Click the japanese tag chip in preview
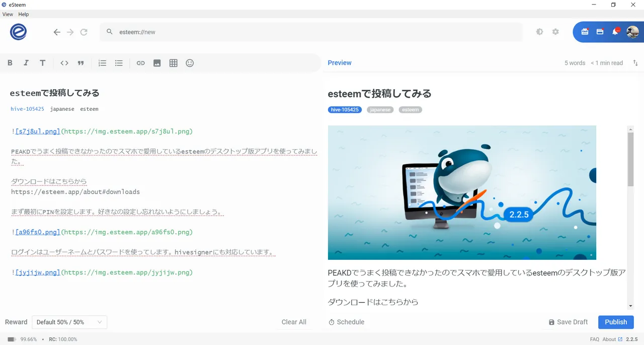The image size is (644, 345). click(x=380, y=109)
